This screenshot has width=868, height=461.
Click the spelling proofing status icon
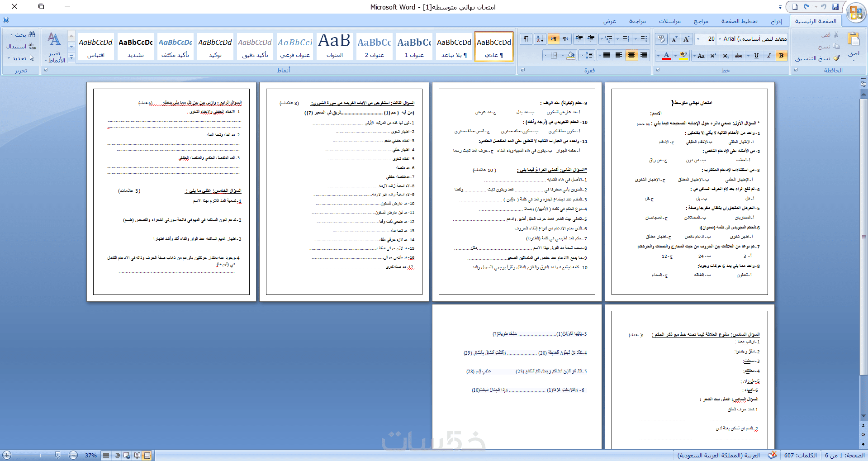tap(773, 455)
